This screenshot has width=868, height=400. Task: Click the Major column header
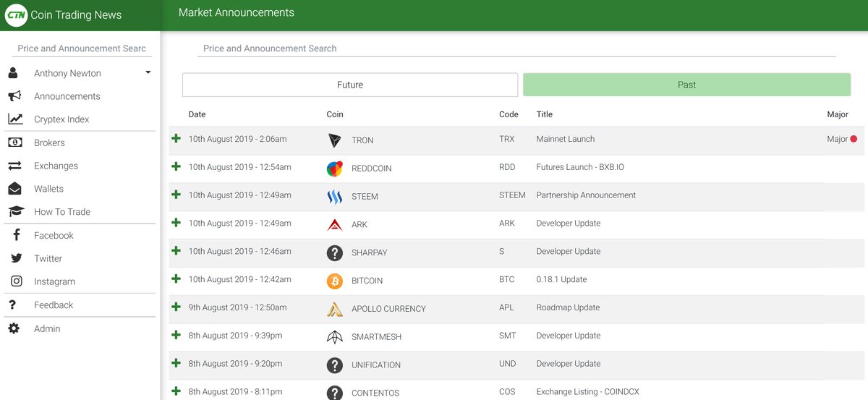(838, 114)
